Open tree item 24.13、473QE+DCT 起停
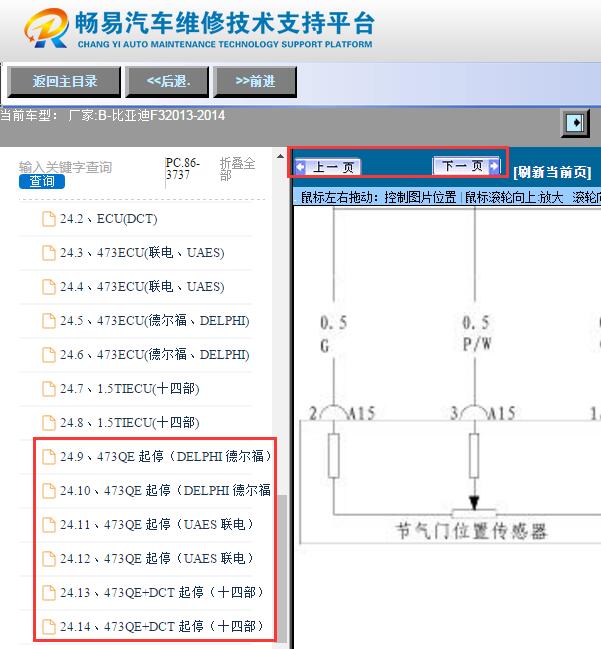This screenshot has height=649, width=601. [x=162, y=592]
